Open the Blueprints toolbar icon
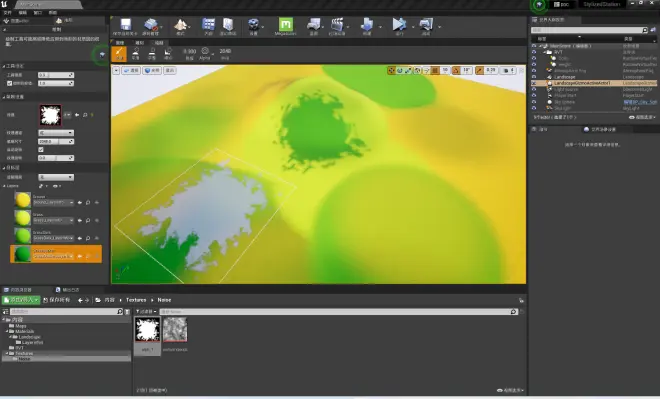The width and height of the screenshot is (660, 399). [x=314, y=24]
